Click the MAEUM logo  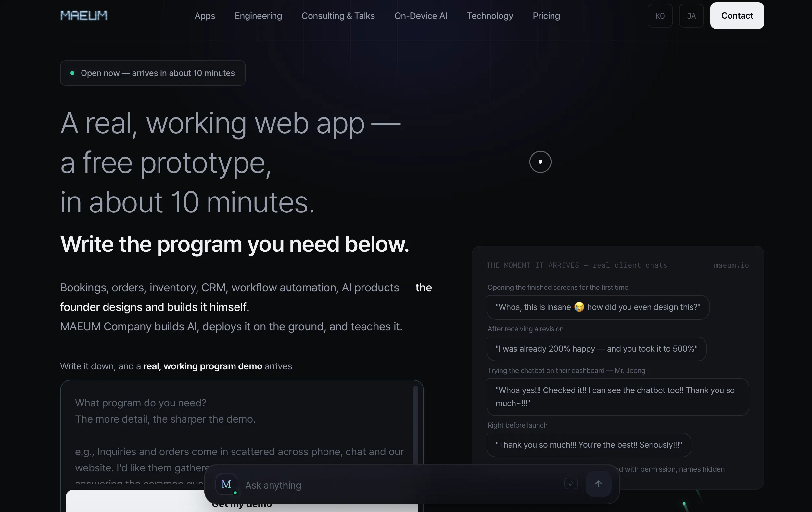click(x=83, y=16)
